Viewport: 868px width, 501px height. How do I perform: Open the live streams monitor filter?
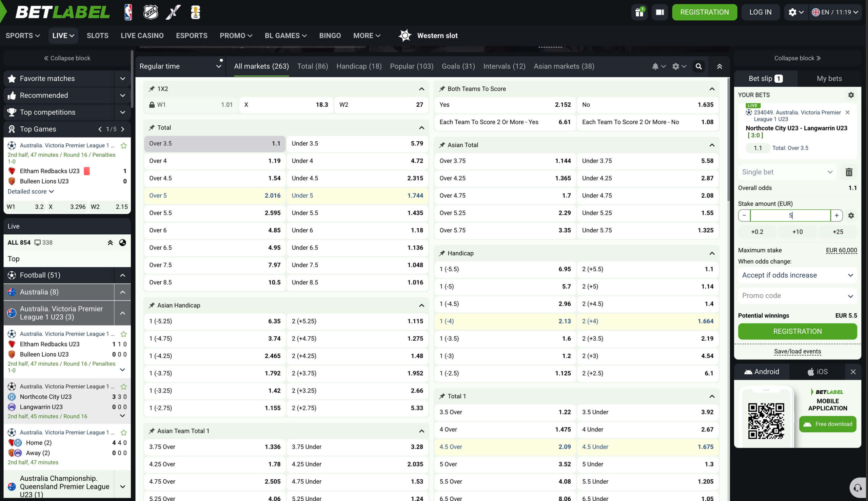click(x=43, y=243)
